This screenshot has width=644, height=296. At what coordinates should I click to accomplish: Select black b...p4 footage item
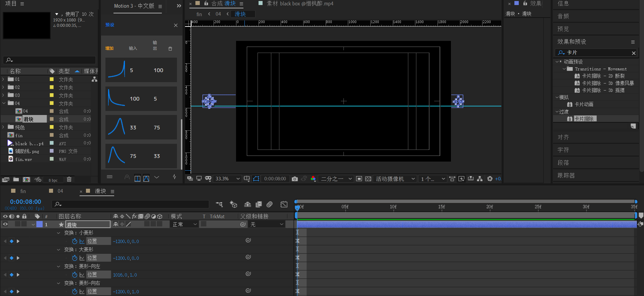[x=29, y=143]
